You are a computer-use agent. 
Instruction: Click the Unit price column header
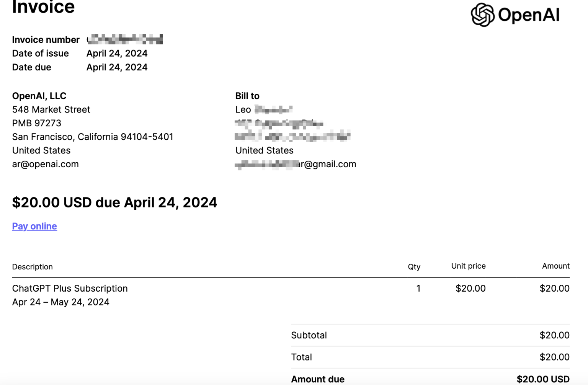coord(468,266)
